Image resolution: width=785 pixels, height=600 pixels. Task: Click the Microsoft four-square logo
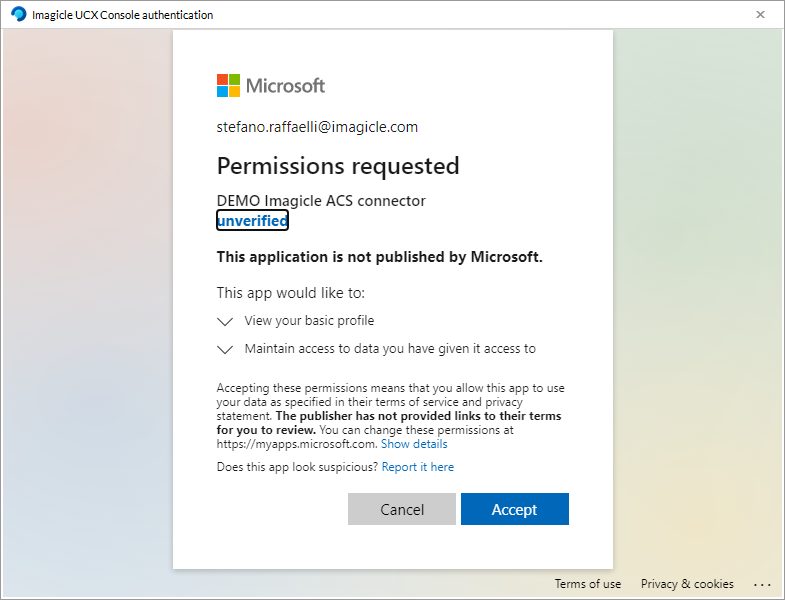[x=229, y=85]
